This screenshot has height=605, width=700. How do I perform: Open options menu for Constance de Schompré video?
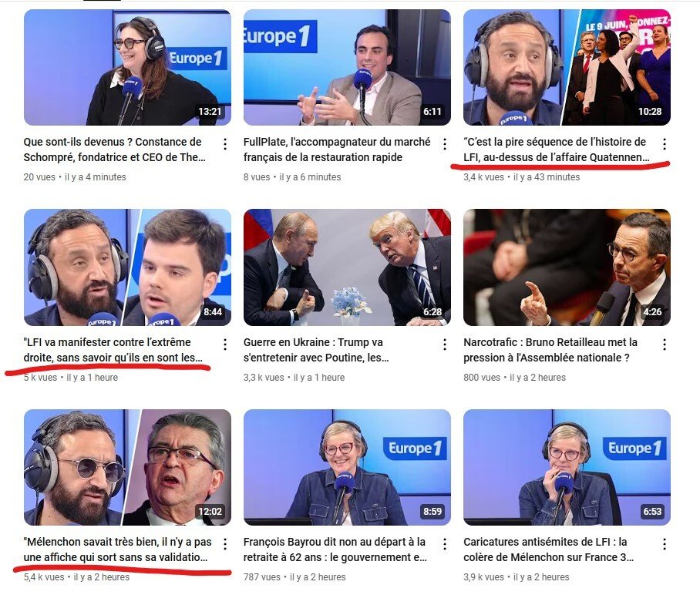225,143
